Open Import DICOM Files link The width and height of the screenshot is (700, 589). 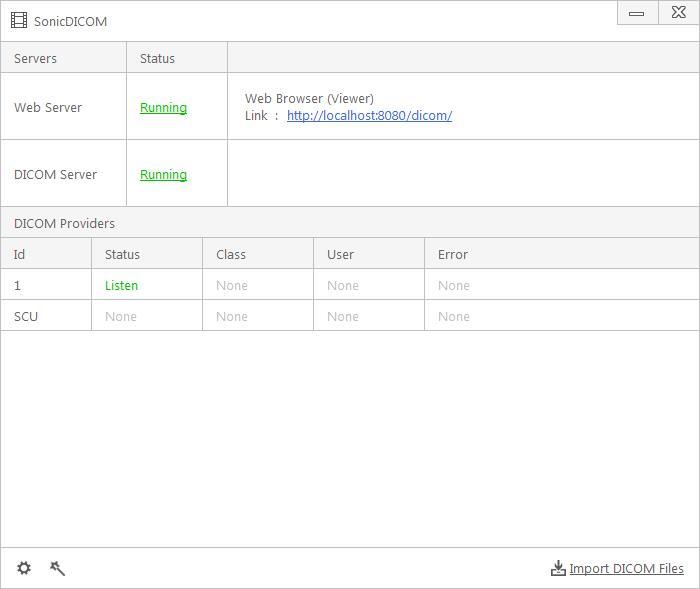click(x=626, y=568)
